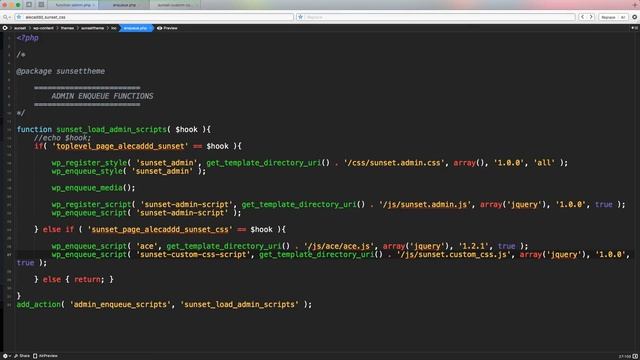The image size is (640, 360).
Task: Select the sunsettheme breadcrumb folder
Action: 92,28
